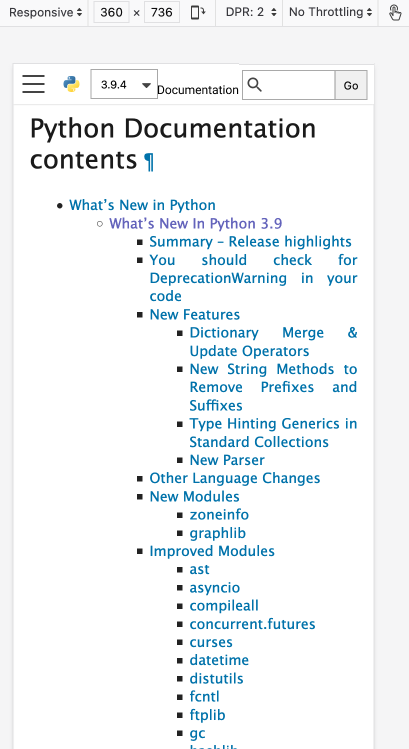Open Summary – Release highlights link
Viewport: 409px width, 749px height.
click(250, 242)
